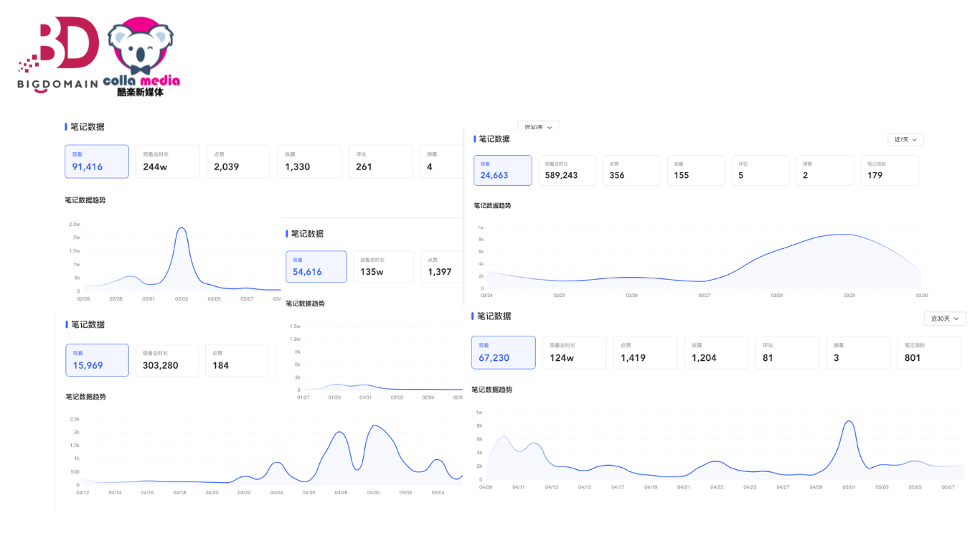980x551 pixels.
Task: Click the 笔记数据 title above 54,616
Action: click(x=307, y=234)
